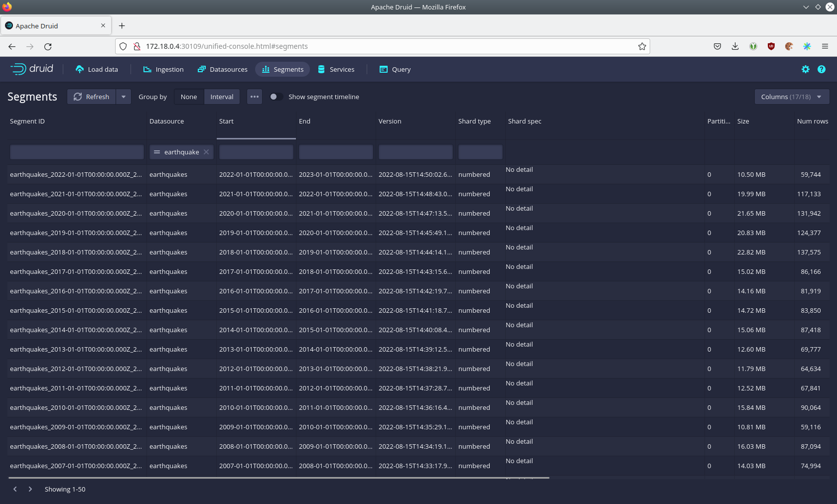Screen dimensions: 837x504
Task: Go to next page of segments
Action: click(x=30, y=490)
